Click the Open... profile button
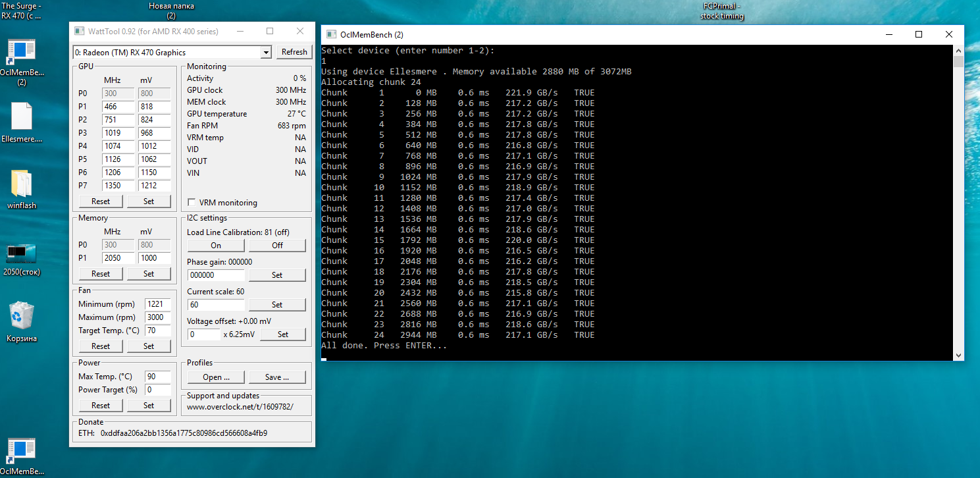Screen dimensions: 980x478 tap(216, 377)
